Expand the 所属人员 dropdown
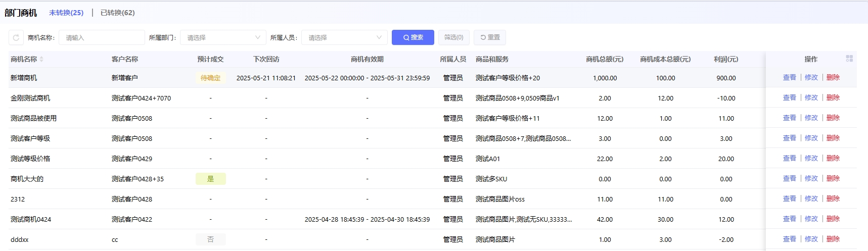The width and height of the screenshot is (868, 251). (x=344, y=37)
